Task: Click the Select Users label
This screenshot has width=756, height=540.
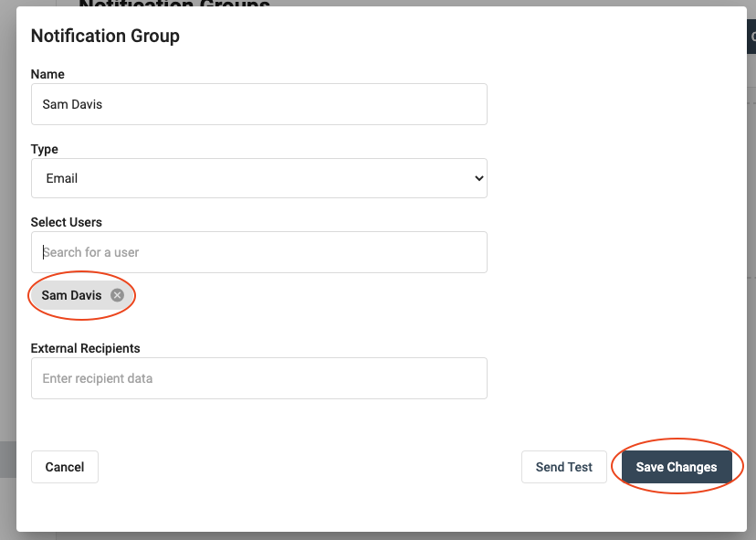Action: 67,222
